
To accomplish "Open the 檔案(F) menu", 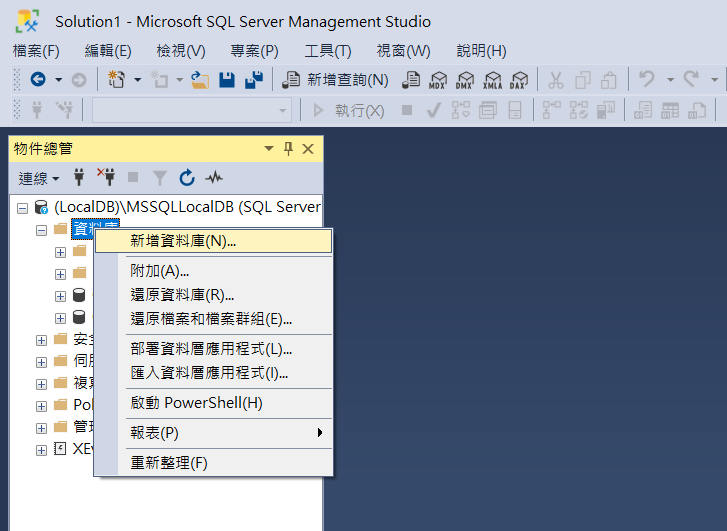I will (x=36, y=51).
